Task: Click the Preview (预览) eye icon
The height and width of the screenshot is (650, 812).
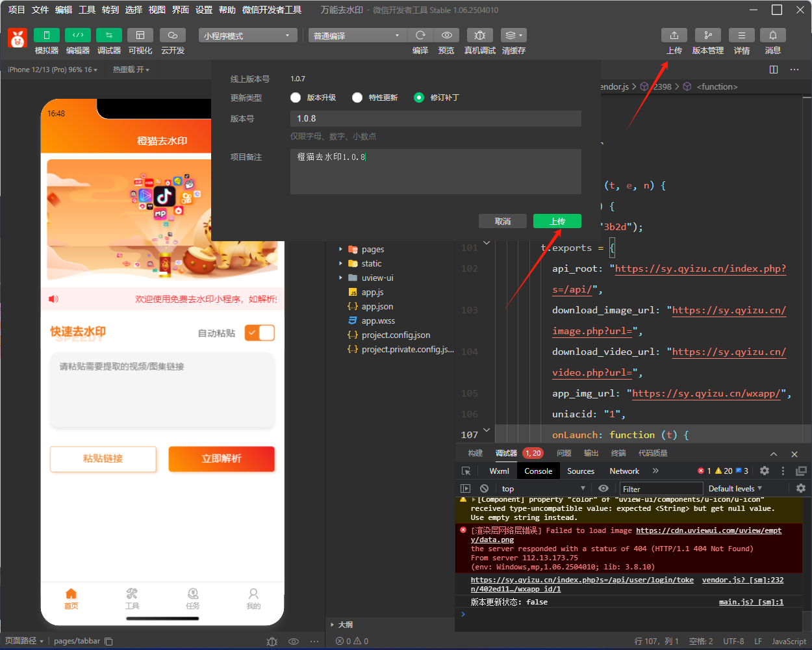Action: click(x=446, y=35)
